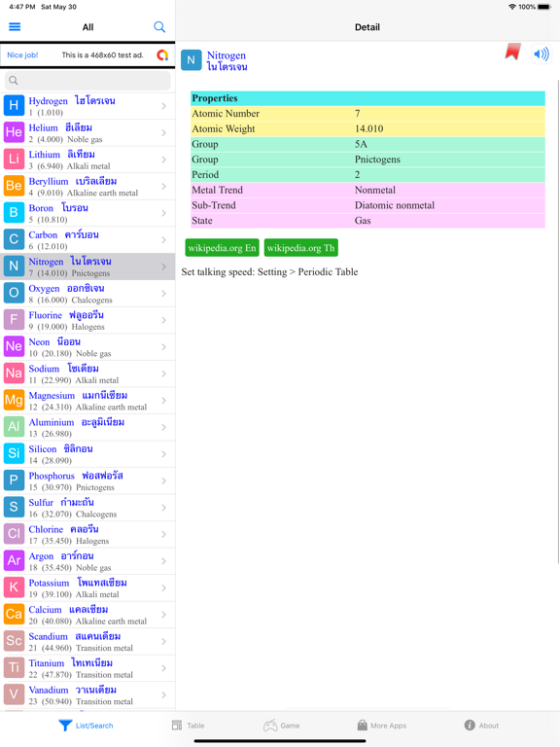Open Silicon row disclosure chevron

tap(163, 453)
